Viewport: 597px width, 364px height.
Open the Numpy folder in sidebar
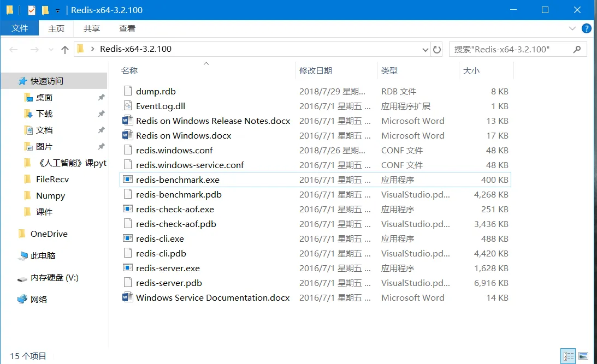[x=50, y=195]
